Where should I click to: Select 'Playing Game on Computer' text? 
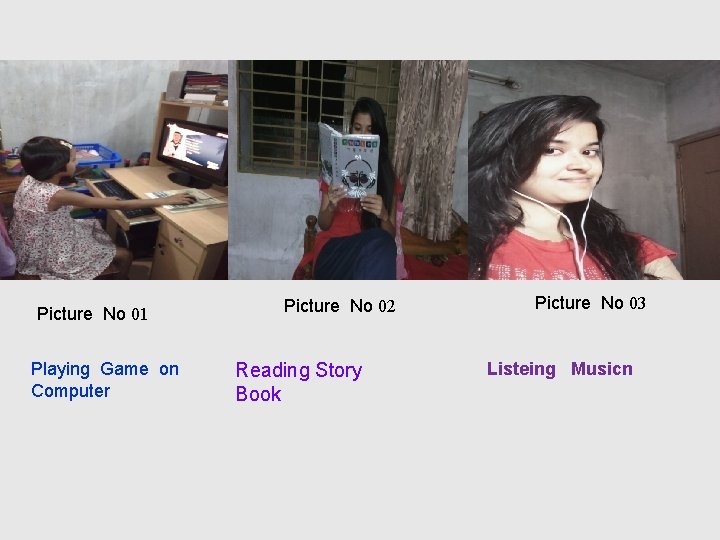click(x=105, y=380)
